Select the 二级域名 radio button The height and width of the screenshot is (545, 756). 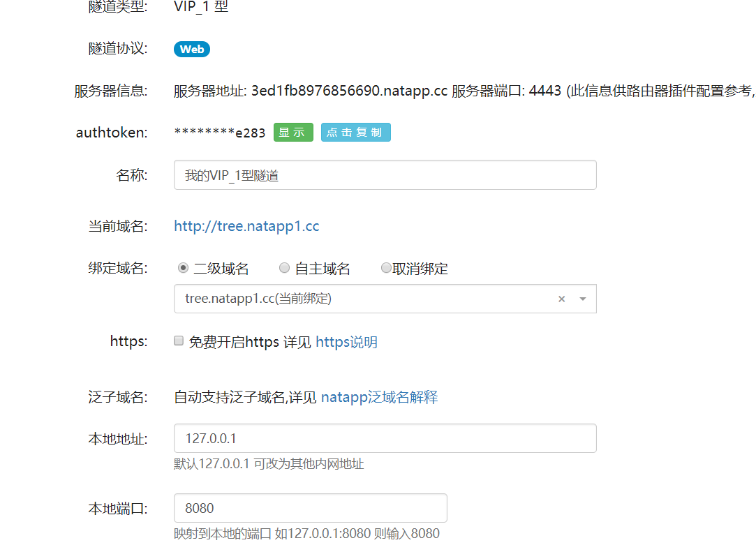[183, 268]
